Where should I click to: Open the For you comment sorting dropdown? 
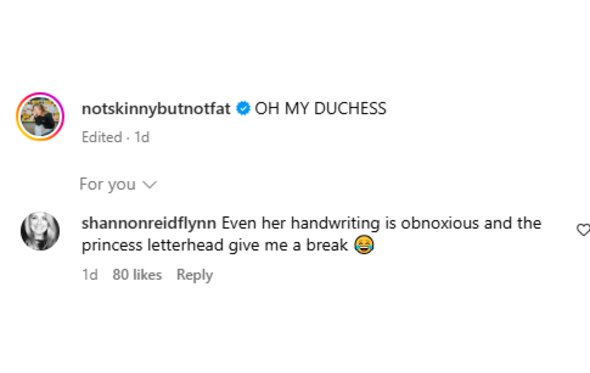coord(118,184)
